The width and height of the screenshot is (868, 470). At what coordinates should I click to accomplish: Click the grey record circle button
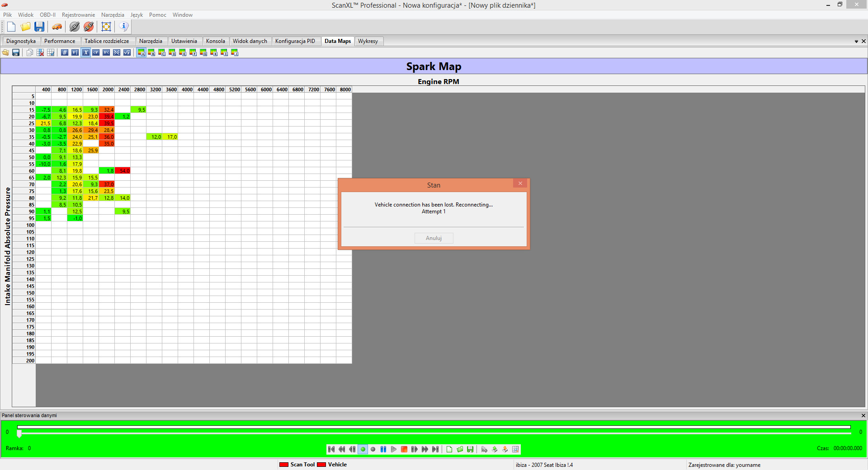coord(373,449)
